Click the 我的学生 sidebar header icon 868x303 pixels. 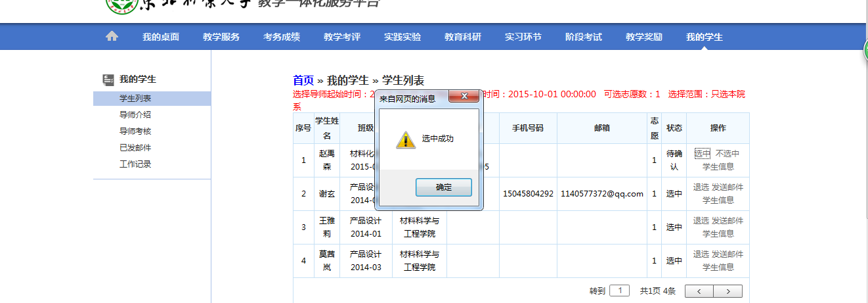[108, 80]
